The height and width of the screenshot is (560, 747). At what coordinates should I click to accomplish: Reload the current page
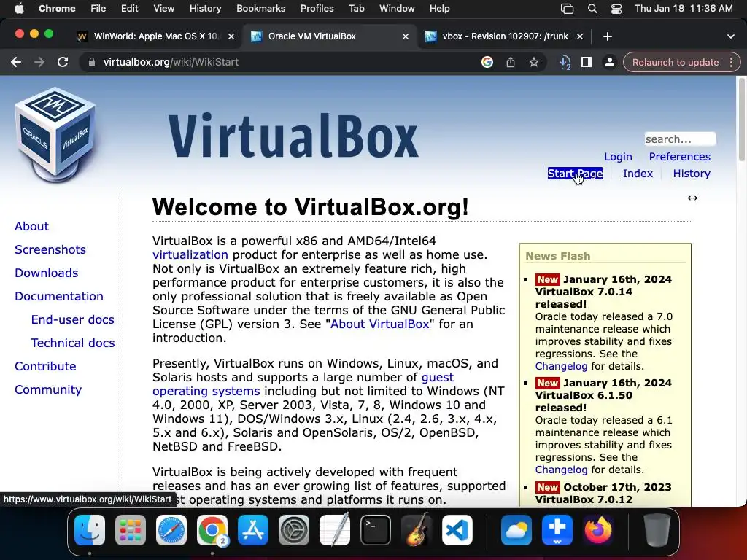click(63, 63)
